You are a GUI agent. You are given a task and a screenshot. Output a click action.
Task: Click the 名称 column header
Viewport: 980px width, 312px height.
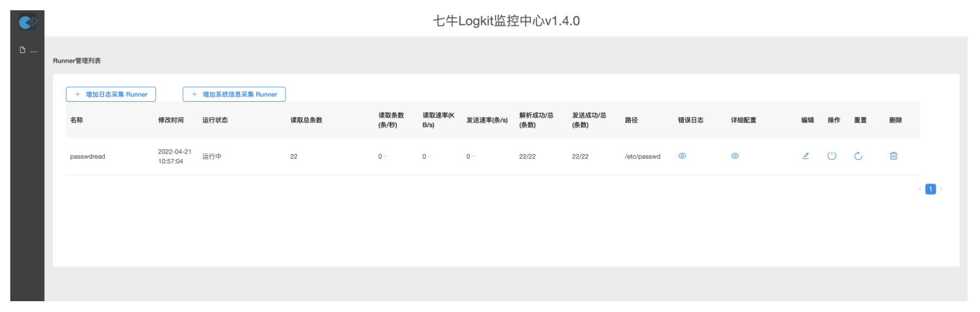point(77,120)
